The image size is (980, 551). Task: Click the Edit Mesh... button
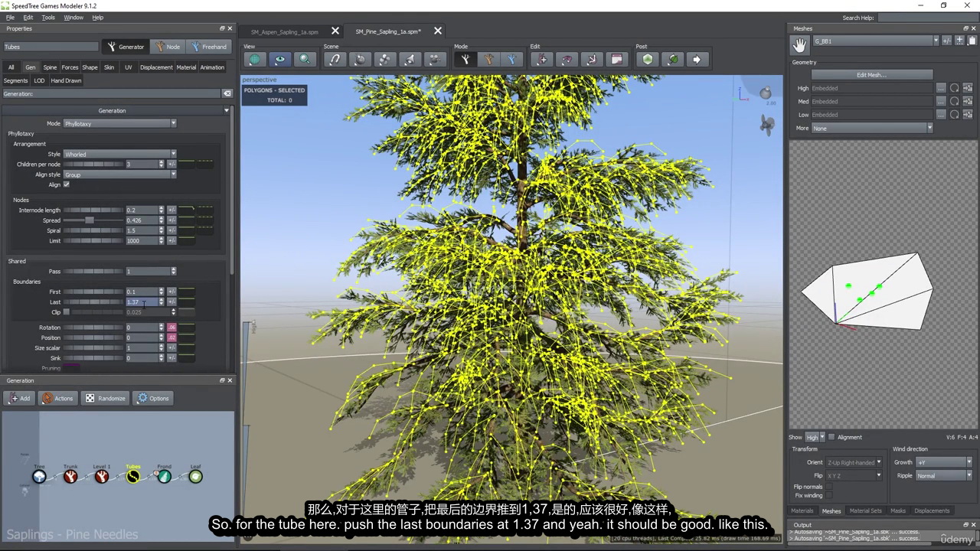(x=872, y=75)
